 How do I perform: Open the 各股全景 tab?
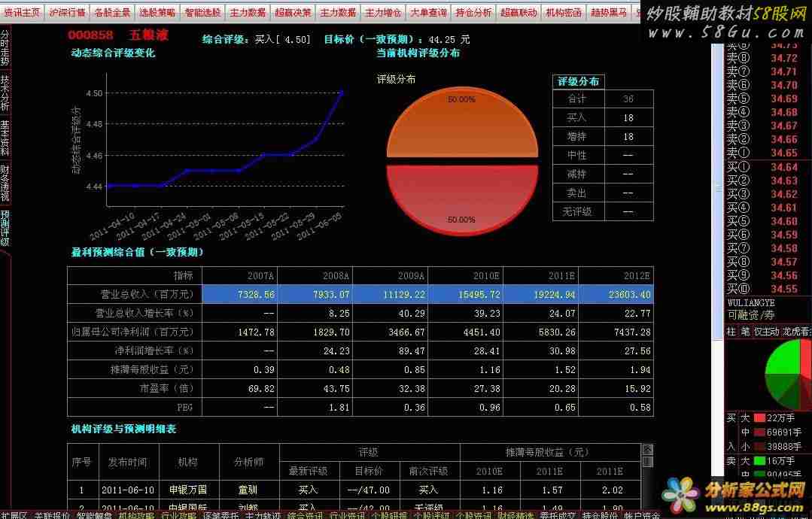click(x=112, y=13)
